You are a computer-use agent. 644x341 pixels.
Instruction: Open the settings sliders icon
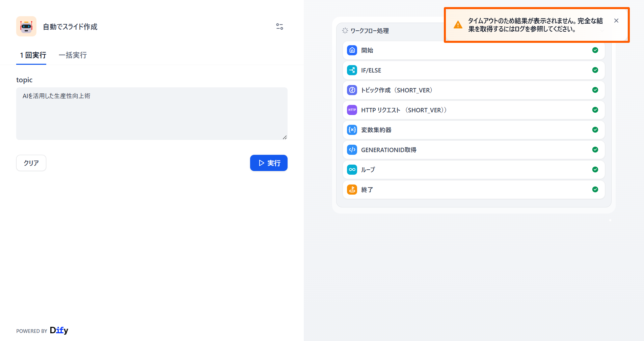(279, 26)
